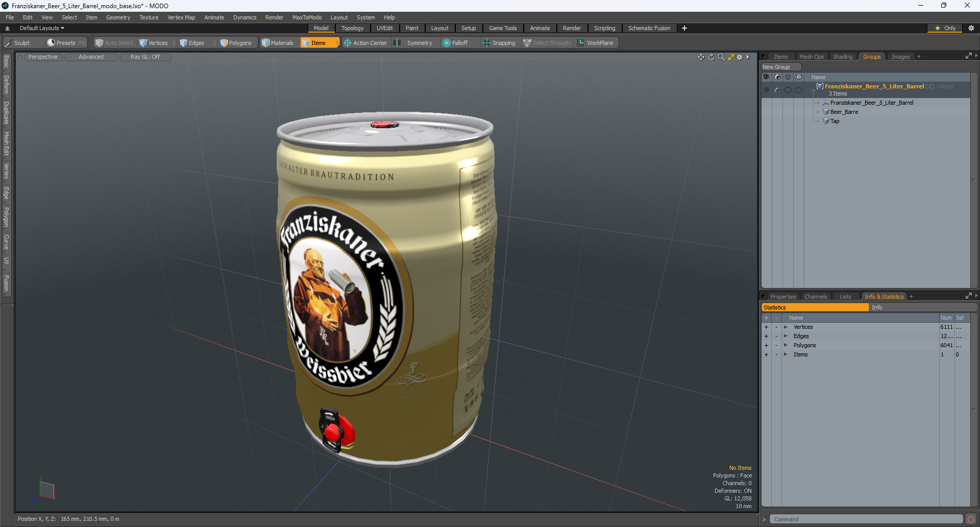Click the Command input field
Image resolution: width=980 pixels, height=527 pixels.
(x=866, y=519)
